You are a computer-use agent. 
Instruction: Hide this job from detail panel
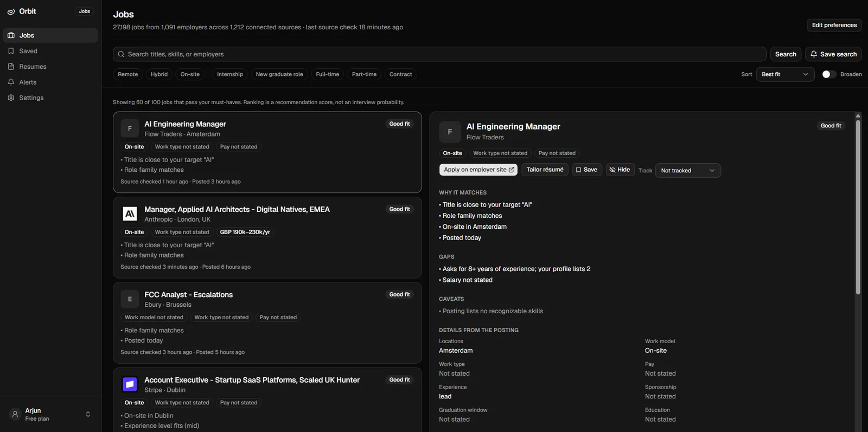pyautogui.click(x=620, y=170)
